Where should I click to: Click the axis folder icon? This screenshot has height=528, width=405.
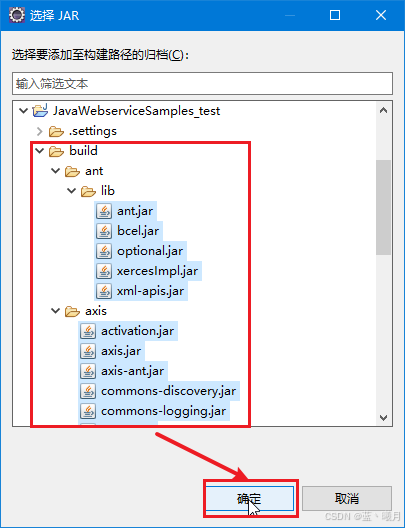pyautogui.click(x=72, y=311)
